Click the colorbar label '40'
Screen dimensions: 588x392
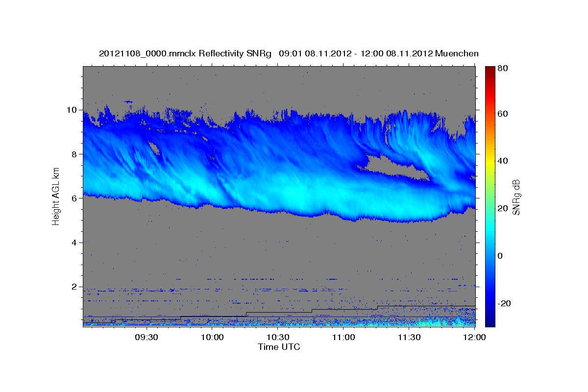click(502, 161)
